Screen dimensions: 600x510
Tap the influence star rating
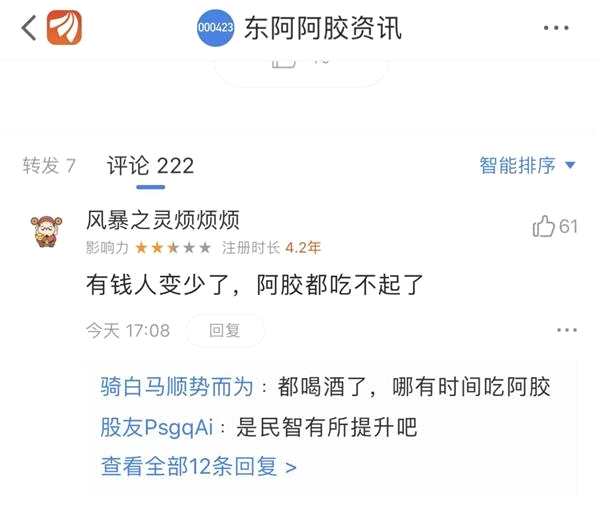173,248
